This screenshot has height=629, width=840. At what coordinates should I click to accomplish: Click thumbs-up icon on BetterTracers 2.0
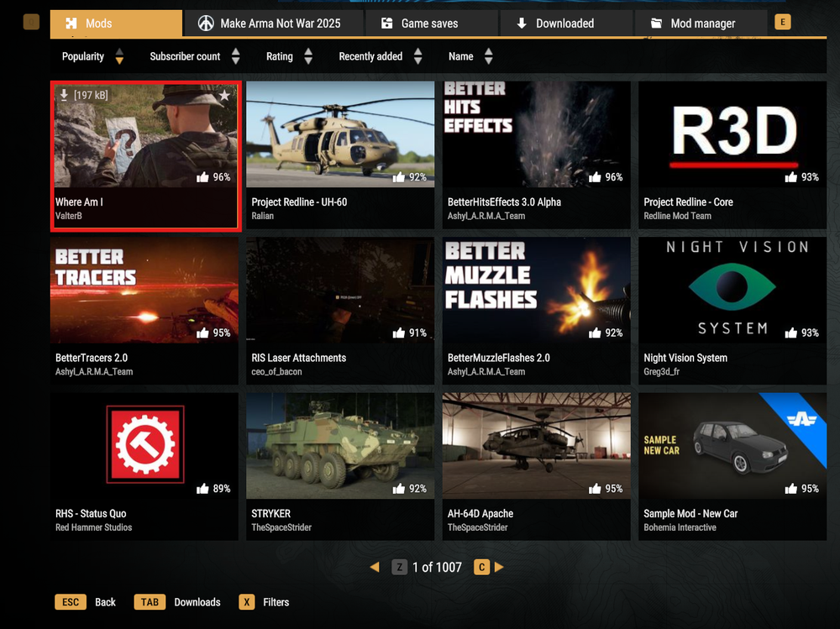(x=202, y=333)
